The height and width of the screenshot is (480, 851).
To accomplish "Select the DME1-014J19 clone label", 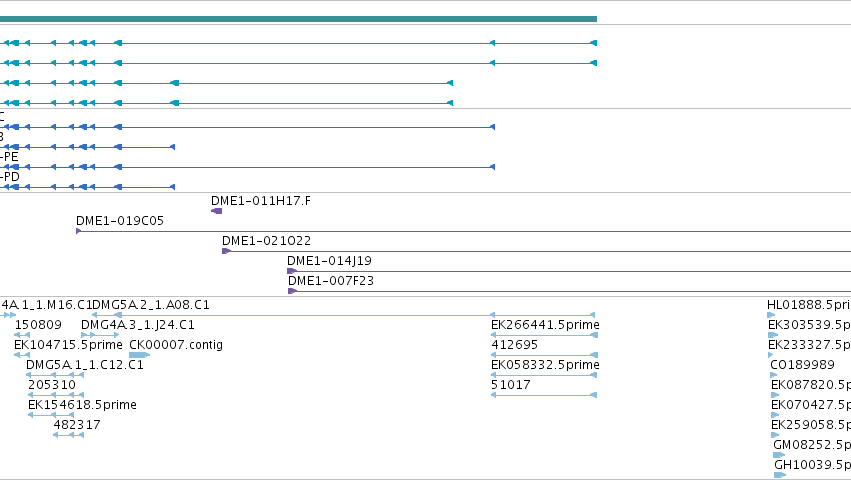I will point(329,261).
